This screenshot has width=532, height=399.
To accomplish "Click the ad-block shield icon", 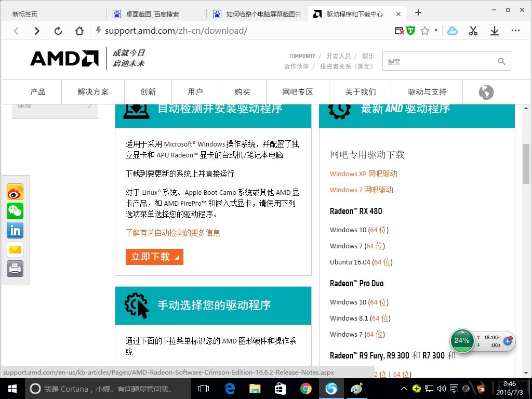I will pos(411,31).
